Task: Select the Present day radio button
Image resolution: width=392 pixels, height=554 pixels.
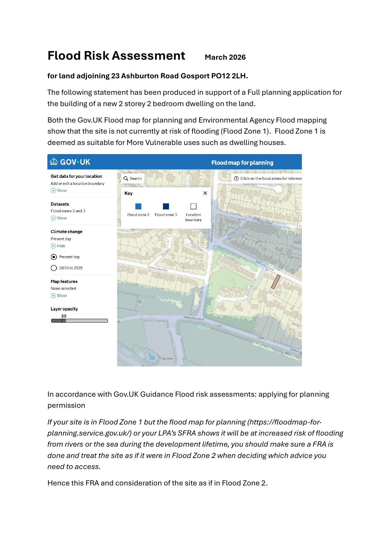Action: point(54,257)
